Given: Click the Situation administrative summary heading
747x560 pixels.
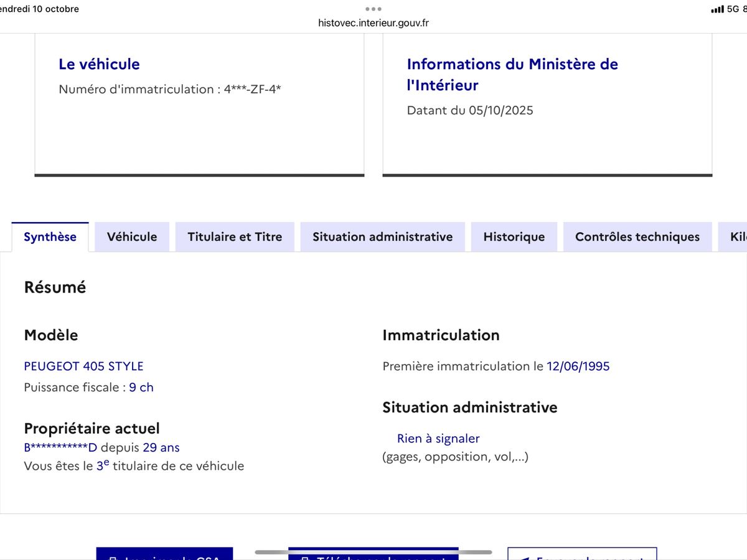Looking at the screenshot, I should click(470, 408).
